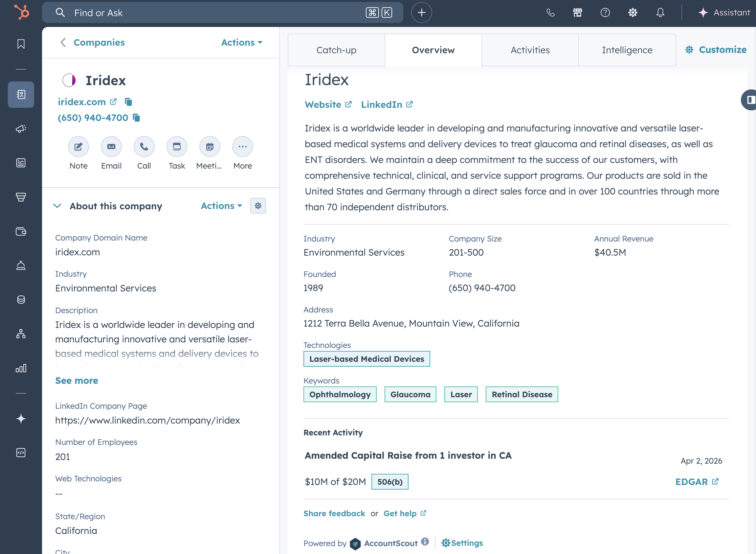Click the See more link in description
Image resolution: width=756 pixels, height=554 pixels.
pyautogui.click(x=77, y=380)
